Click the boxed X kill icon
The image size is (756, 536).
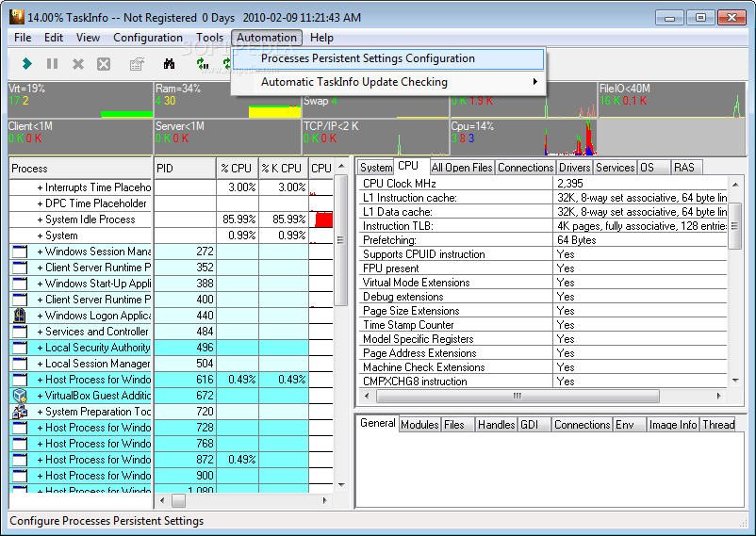point(104,64)
